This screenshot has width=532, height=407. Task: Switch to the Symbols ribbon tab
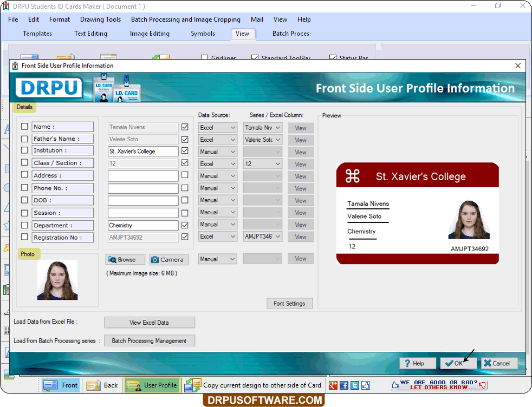tap(203, 34)
